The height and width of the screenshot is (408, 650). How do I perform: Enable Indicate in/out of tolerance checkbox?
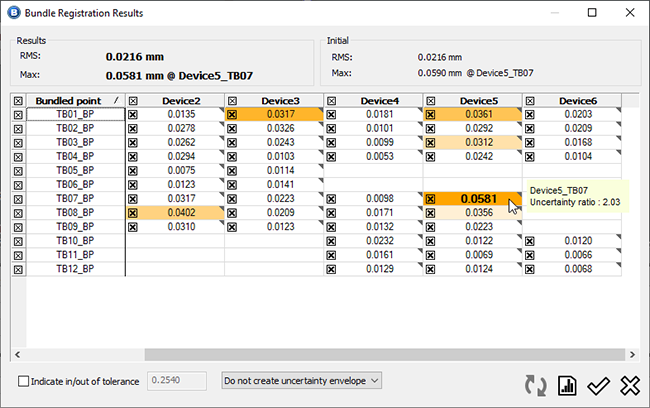pyautogui.click(x=24, y=381)
